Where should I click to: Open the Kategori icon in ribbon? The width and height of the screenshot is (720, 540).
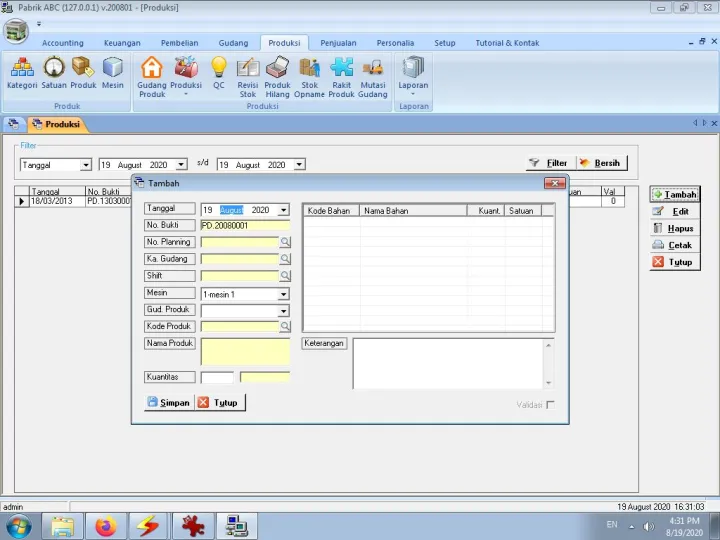pos(21,72)
